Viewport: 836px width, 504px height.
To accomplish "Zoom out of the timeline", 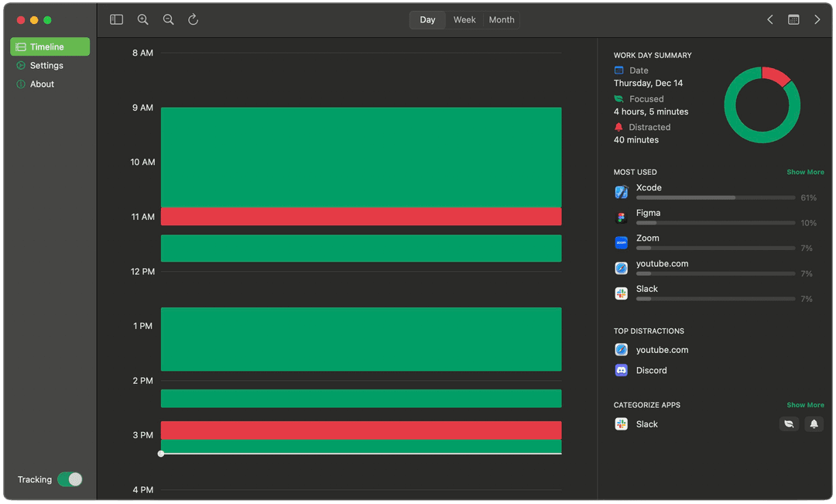I will (x=169, y=19).
